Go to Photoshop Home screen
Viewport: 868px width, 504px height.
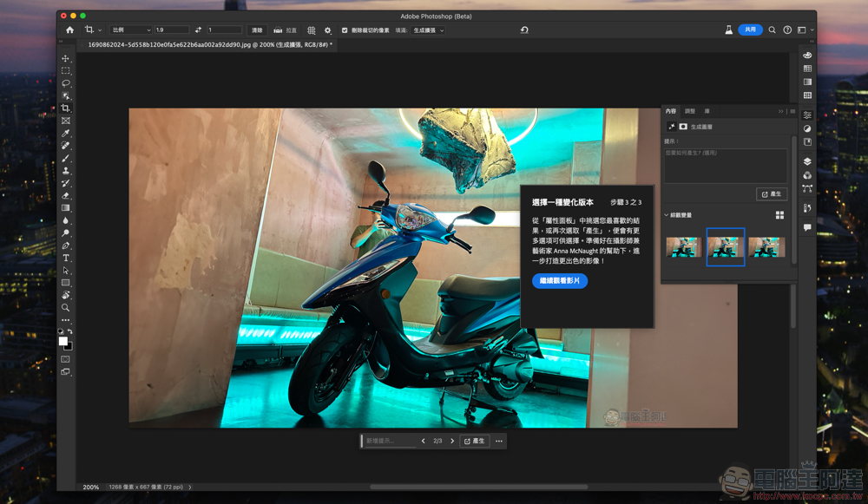tap(69, 29)
